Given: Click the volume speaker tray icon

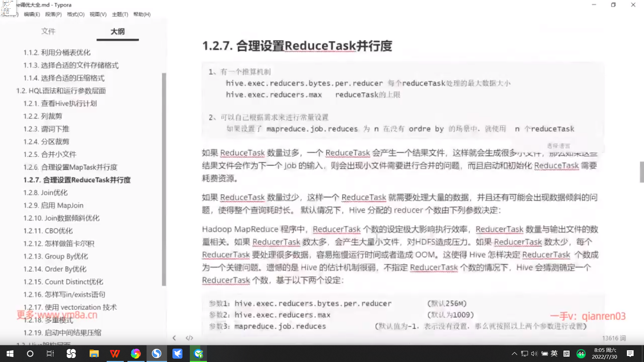Looking at the screenshot, I should [x=534, y=354].
